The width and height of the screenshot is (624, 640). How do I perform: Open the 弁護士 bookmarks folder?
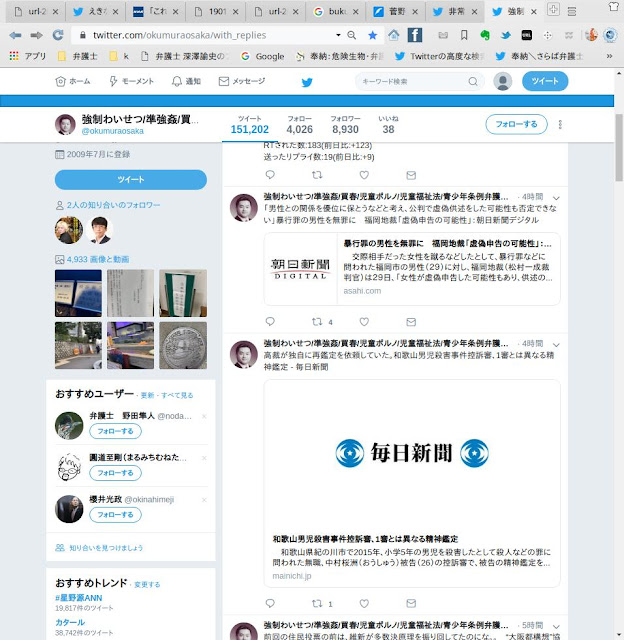click(78, 56)
